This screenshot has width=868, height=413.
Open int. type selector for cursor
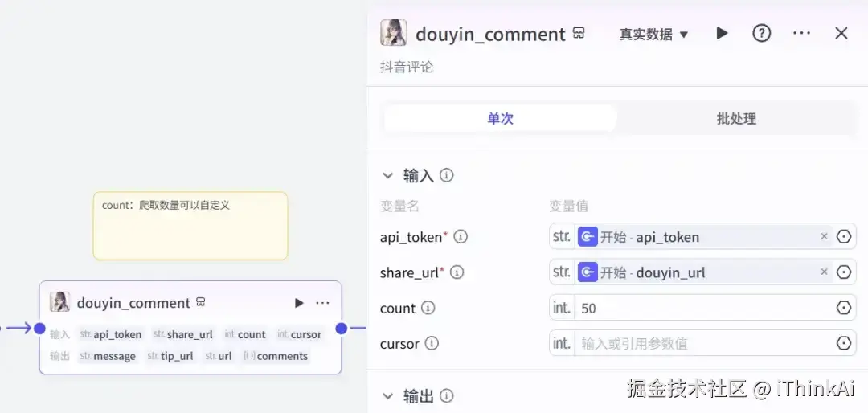pos(562,343)
